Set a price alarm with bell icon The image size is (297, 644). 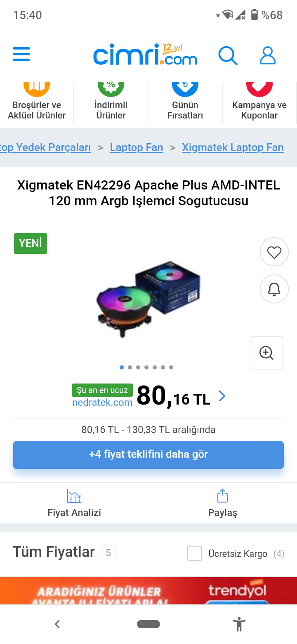coord(274,289)
